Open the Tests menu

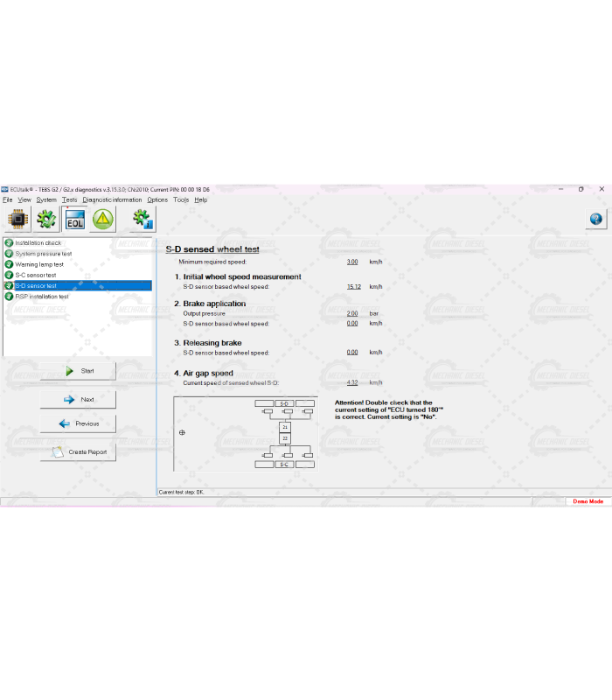click(x=69, y=199)
